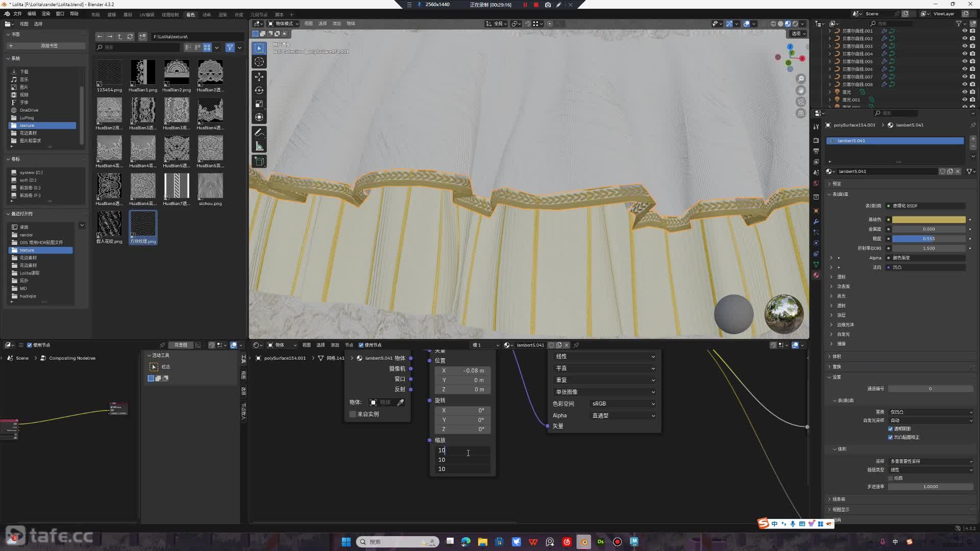This screenshot has height=551, width=980.
Task: Select the Add Cube tool
Action: [x=259, y=161]
